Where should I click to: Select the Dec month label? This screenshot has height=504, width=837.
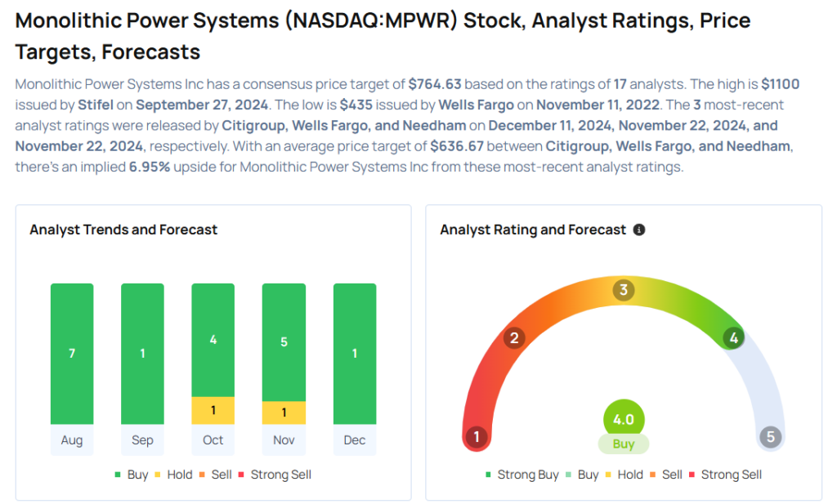click(x=355, y=440)
